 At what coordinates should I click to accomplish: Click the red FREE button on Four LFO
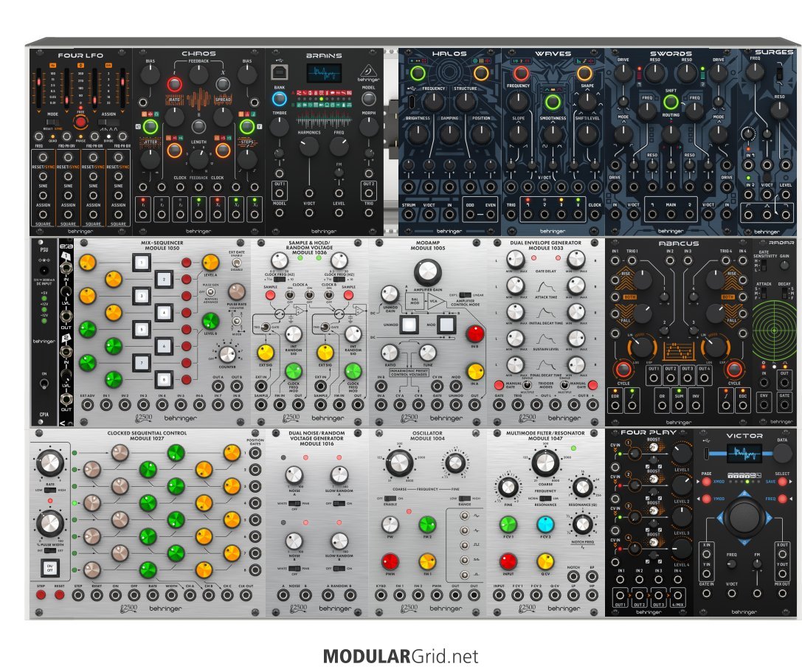tap(80, 122)
